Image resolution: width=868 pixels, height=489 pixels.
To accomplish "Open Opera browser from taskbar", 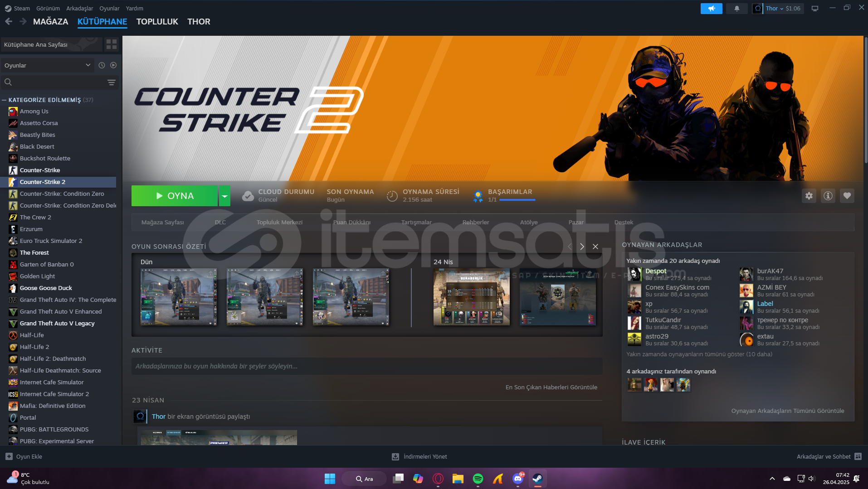I will pyautogui.click(x=438, y=479).
